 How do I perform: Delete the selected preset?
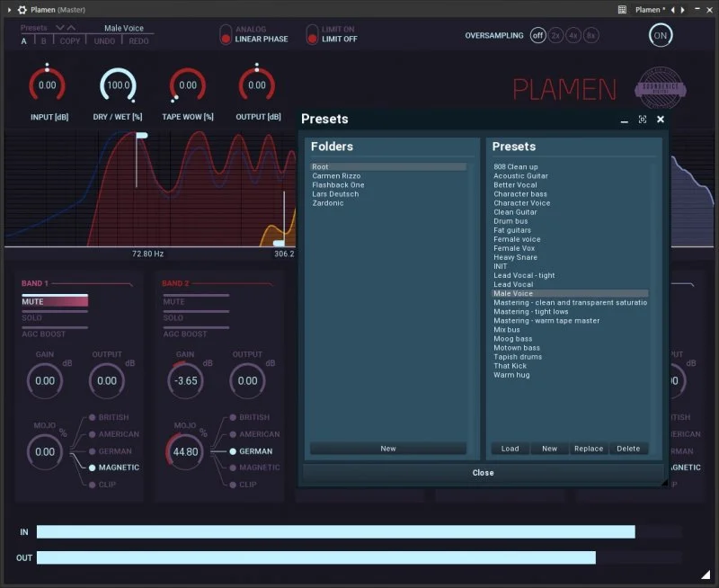coord(628,449)
